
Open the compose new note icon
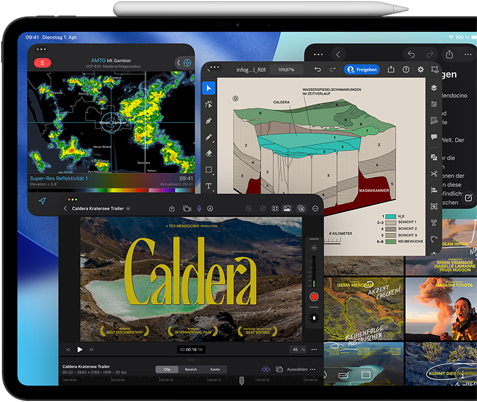pos(468,198)
